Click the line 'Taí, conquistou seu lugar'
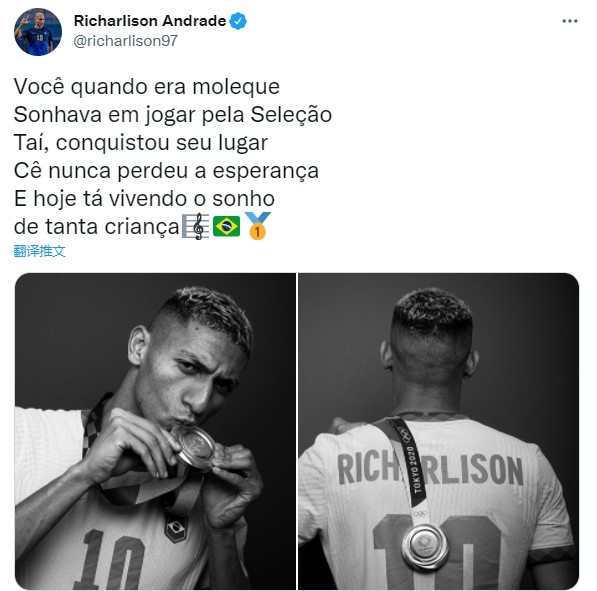Image resolution: width=597 pixels, height=591 pixels. click(x=141, y=143)
